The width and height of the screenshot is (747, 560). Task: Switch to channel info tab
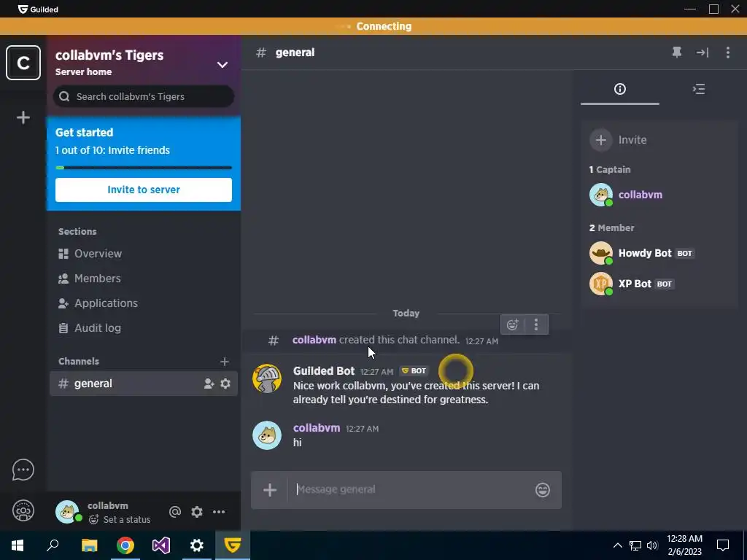click(620, 89)
